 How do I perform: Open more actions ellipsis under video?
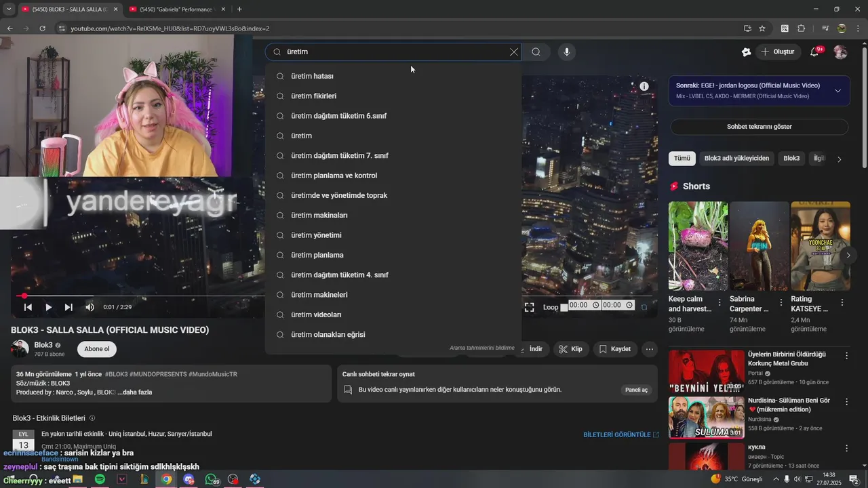(x=650, y=349)
